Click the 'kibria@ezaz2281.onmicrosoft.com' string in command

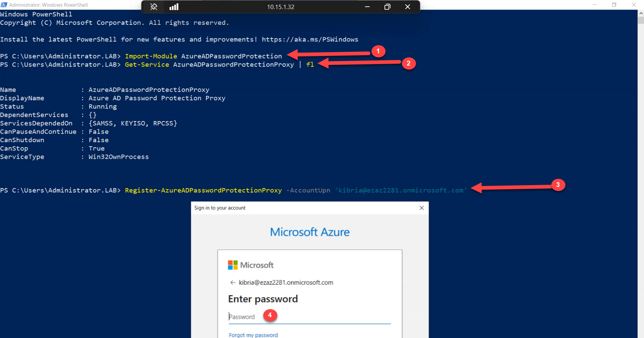(401, 190)
